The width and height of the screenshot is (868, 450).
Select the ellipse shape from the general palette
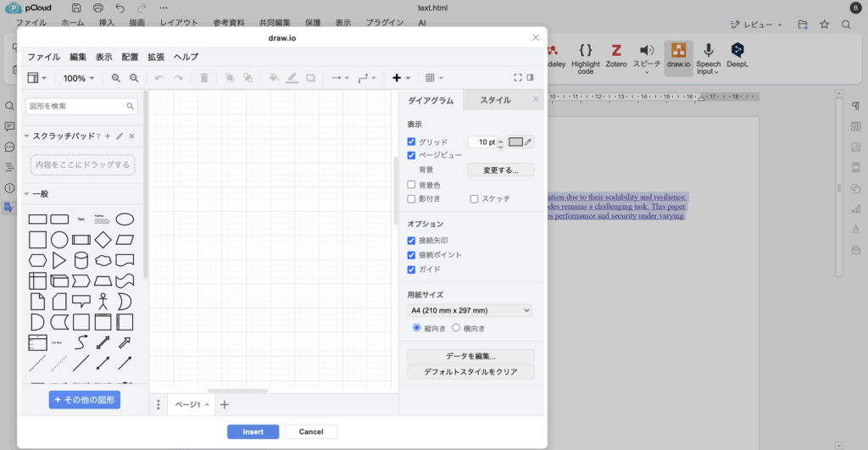[x=125, y=219]
